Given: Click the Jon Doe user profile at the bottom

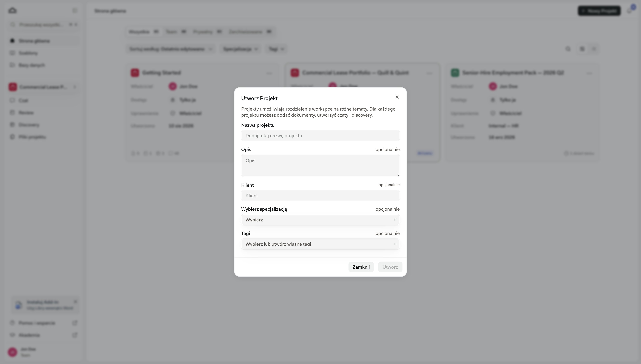Looking at the screenshot, I should [44, 352].
